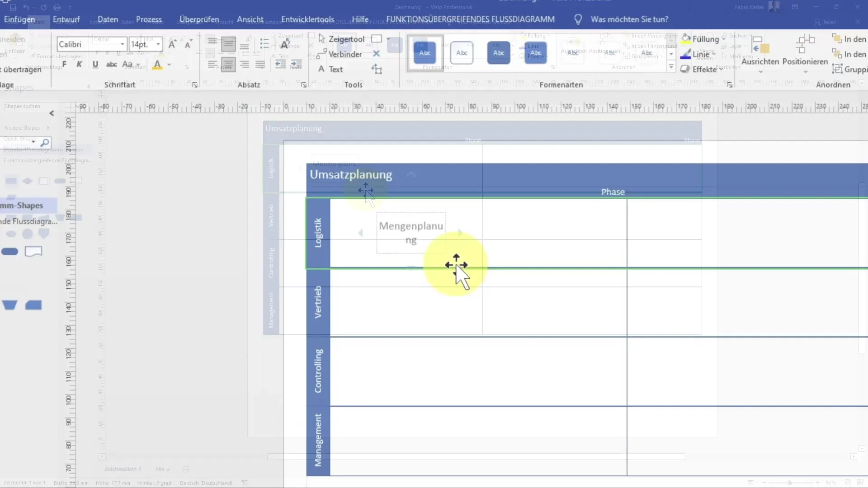Align text to top icon
The width and height of the screenshot is (868, 488).
[212, 42]
